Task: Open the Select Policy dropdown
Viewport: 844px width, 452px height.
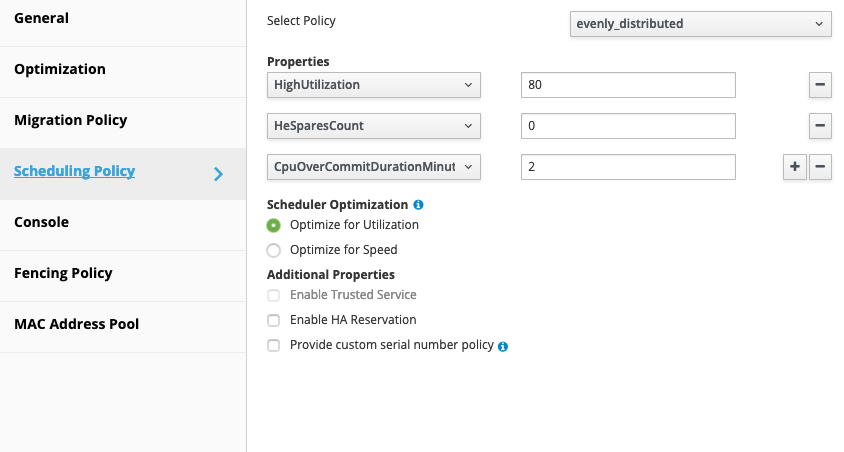Action: [700, 24]
